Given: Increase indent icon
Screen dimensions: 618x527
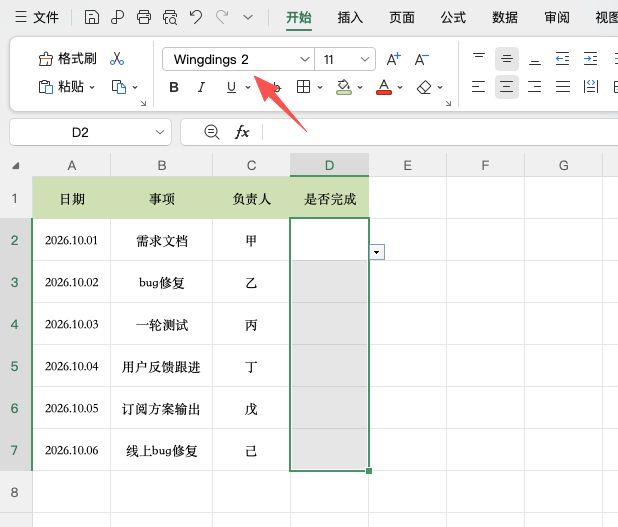Looking at the screenshot, I should tap(590, 59).
